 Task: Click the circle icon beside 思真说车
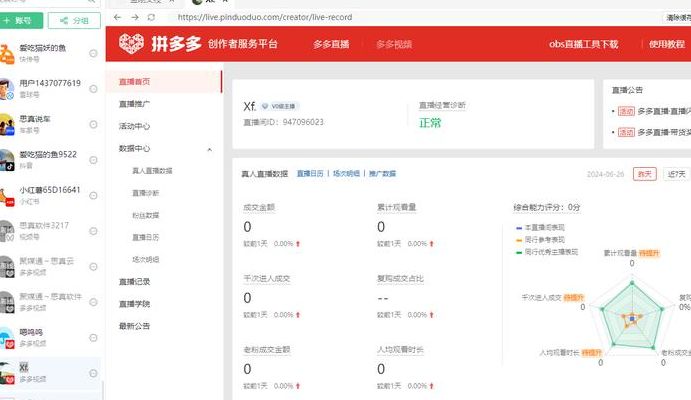point(93,125)
